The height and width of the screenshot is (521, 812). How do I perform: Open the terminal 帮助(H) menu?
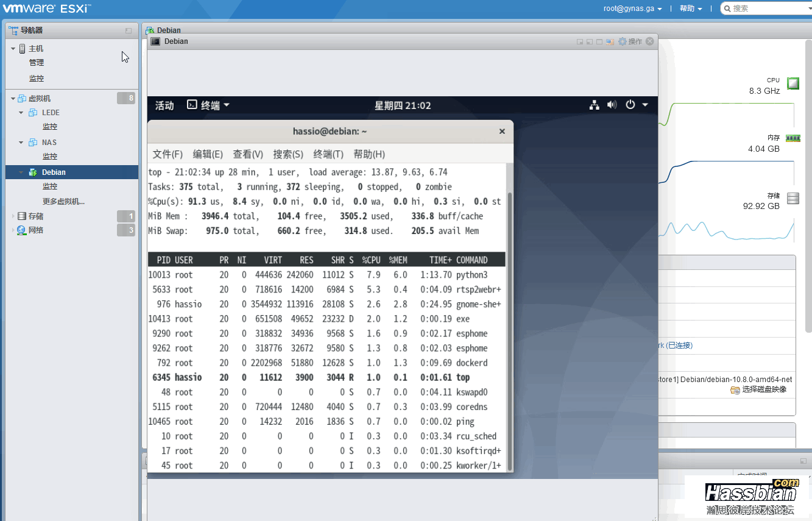369,154
